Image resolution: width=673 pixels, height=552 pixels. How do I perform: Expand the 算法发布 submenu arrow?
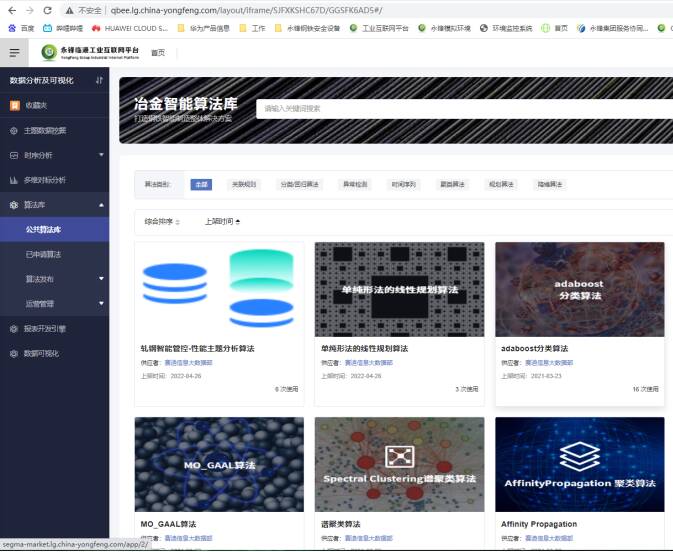[x=101, y=279]
